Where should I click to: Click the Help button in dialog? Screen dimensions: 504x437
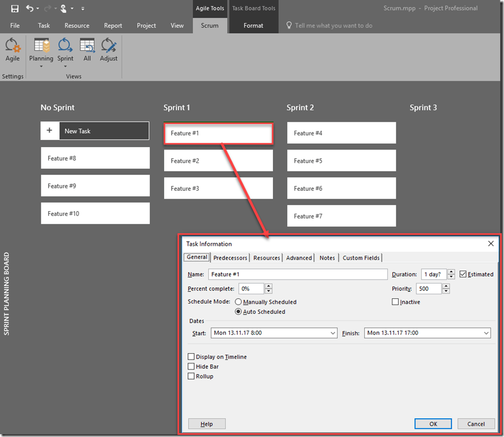pyautogui.click(x=207, y=423)
